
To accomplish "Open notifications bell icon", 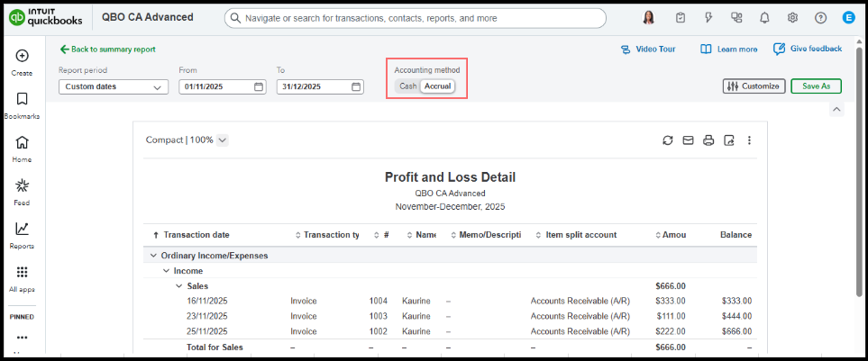I will coord(764,18).
